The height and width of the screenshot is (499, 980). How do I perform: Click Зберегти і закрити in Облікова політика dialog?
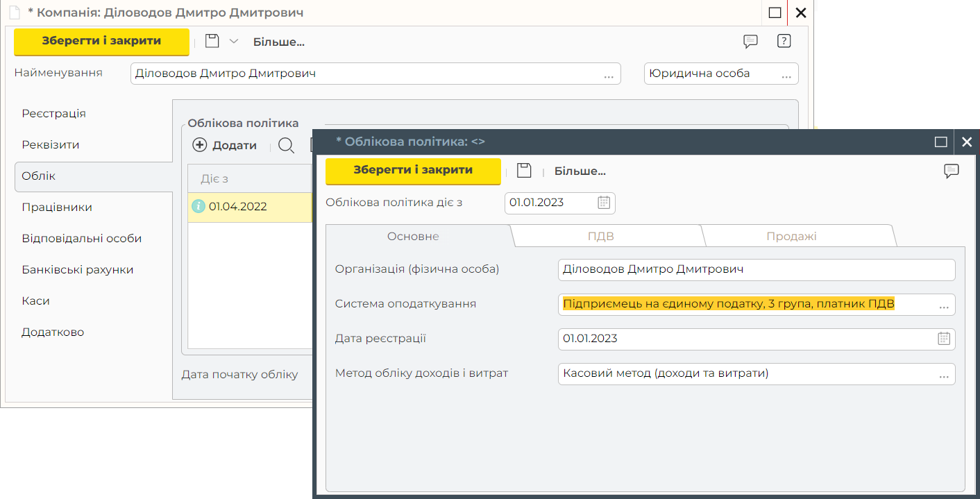413,171
